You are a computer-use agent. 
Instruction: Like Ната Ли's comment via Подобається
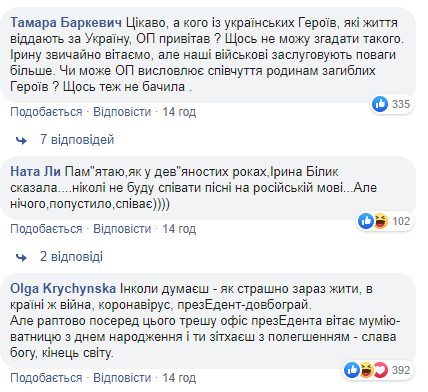(46, 229)
